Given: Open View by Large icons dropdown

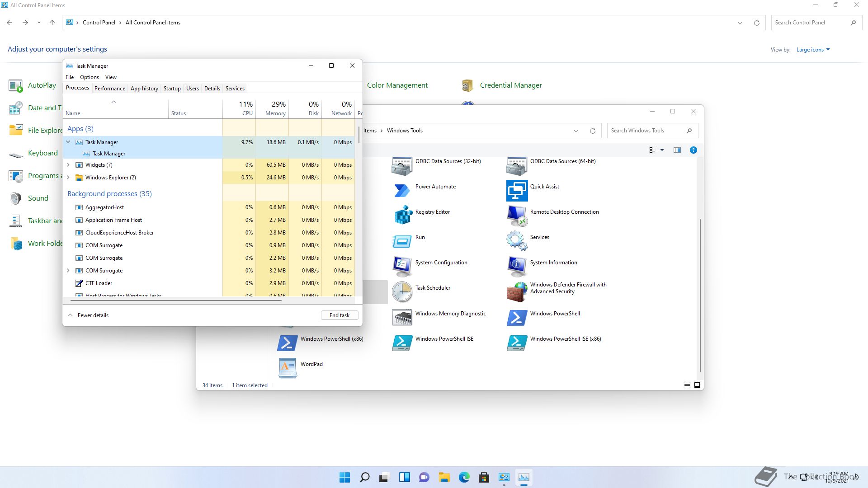Looking at the screenshot, I should click(813, 50).
